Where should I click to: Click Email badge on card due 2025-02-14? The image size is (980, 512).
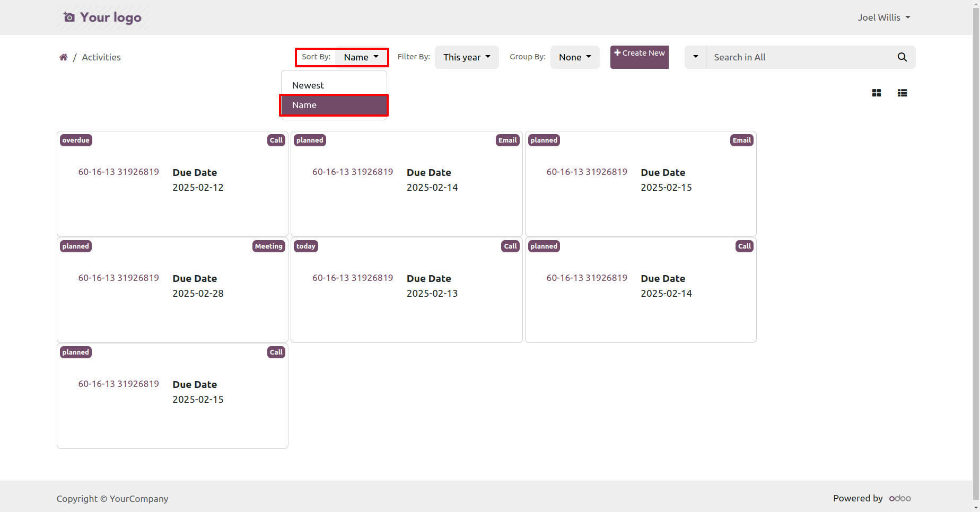[507, 140]
